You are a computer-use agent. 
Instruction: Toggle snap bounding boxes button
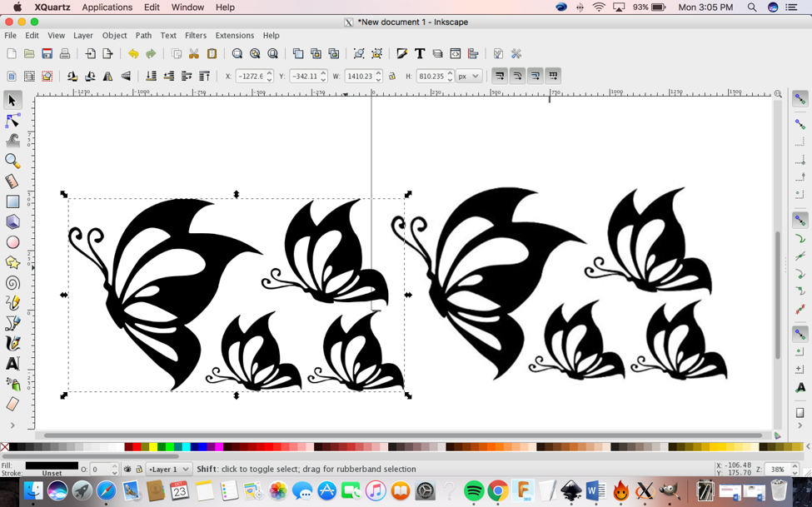tap(800, 124)
